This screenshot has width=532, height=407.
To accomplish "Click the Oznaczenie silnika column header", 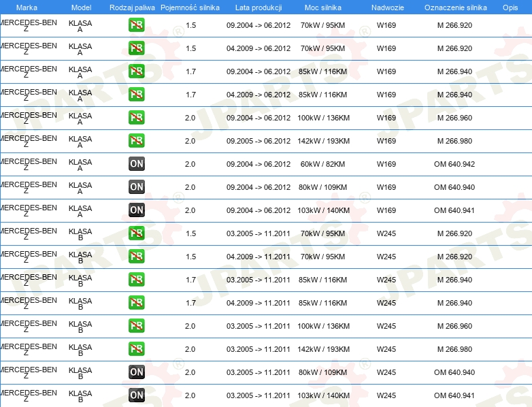I will [456, 7].
